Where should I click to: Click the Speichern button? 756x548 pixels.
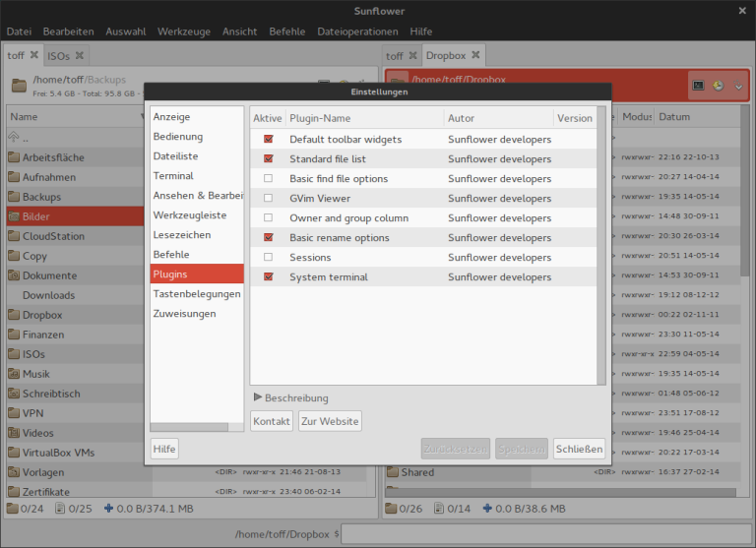521,449
